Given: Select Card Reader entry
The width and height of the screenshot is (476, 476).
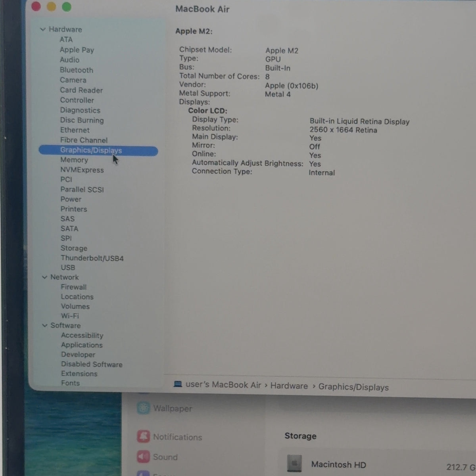Looking at the screenshot, I should [x=81, y=90].
